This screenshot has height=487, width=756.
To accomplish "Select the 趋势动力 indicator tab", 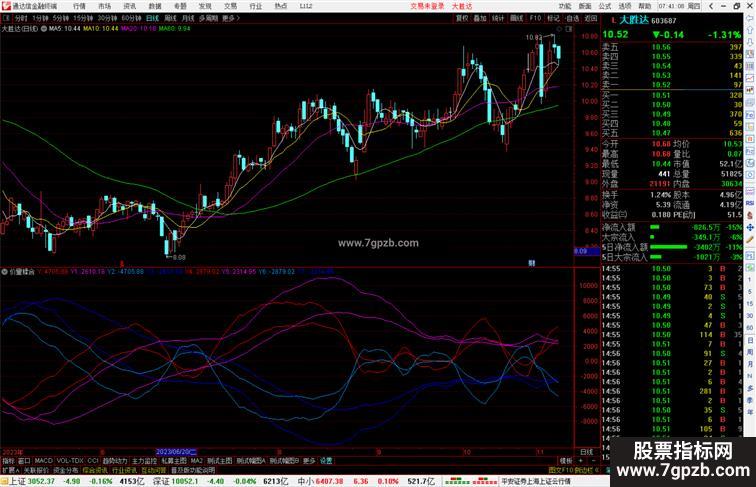I will point(115,461).
